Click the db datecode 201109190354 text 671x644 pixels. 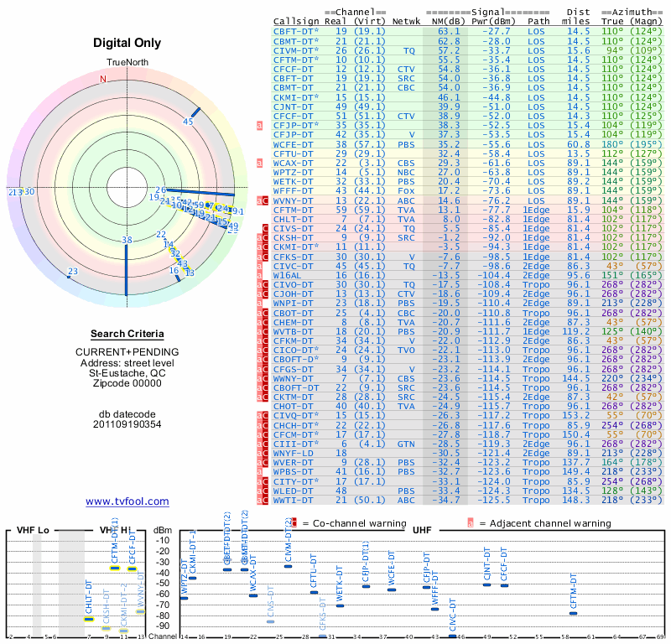127,419
